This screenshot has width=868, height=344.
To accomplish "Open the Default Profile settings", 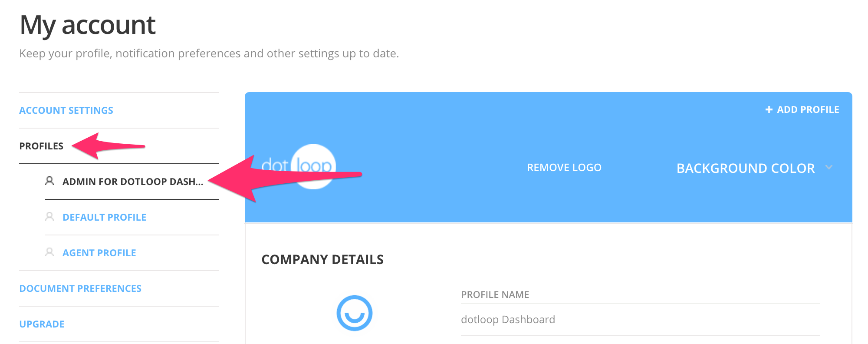I will [x=105, y=217].
